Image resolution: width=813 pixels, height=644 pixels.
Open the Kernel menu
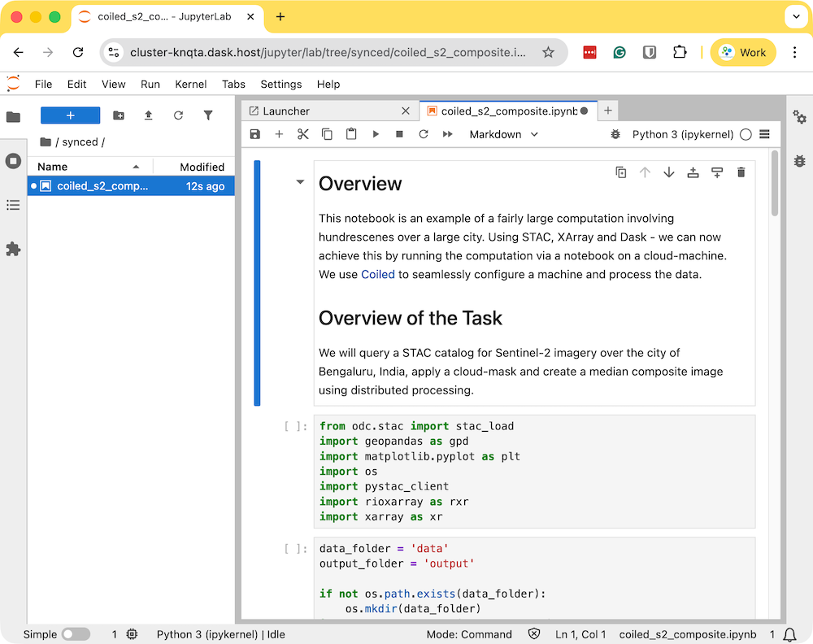tap(191, 84)
